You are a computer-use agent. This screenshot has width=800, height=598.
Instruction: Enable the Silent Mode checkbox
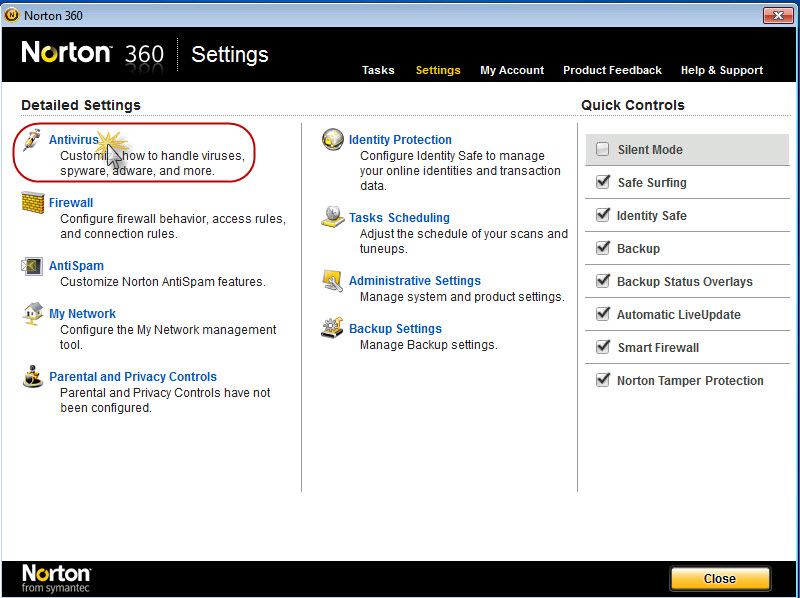(x=603, y=150)
